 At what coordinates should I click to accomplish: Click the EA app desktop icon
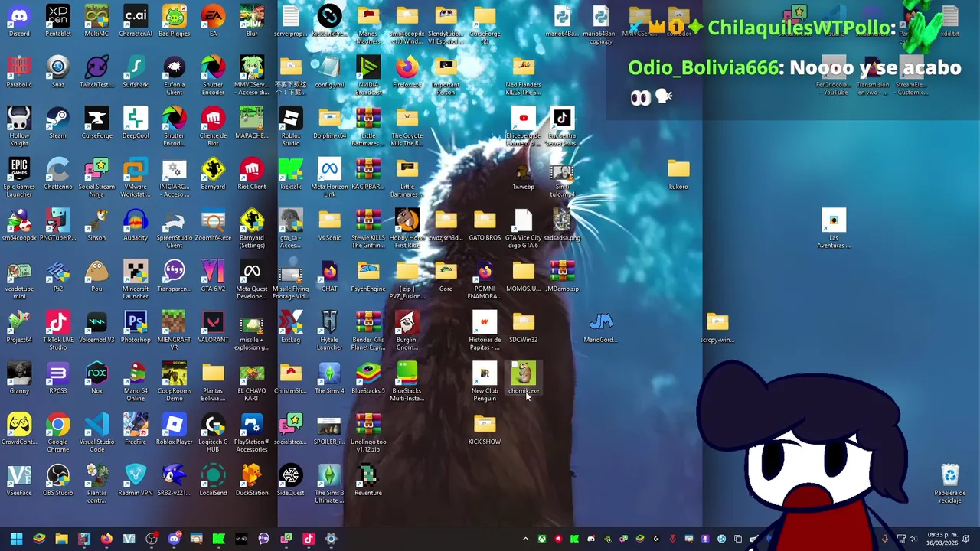click(x=213, y=21)
